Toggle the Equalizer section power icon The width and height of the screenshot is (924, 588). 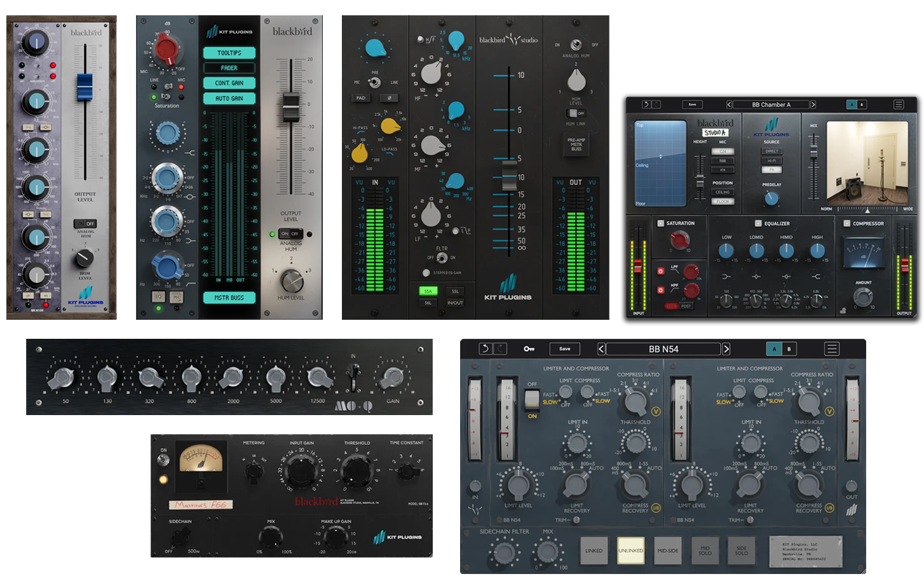pos(758,223)
